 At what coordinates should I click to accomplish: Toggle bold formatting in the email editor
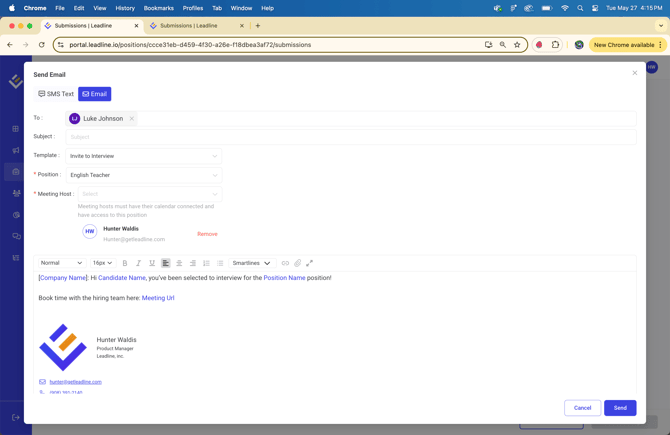(125, 263)
